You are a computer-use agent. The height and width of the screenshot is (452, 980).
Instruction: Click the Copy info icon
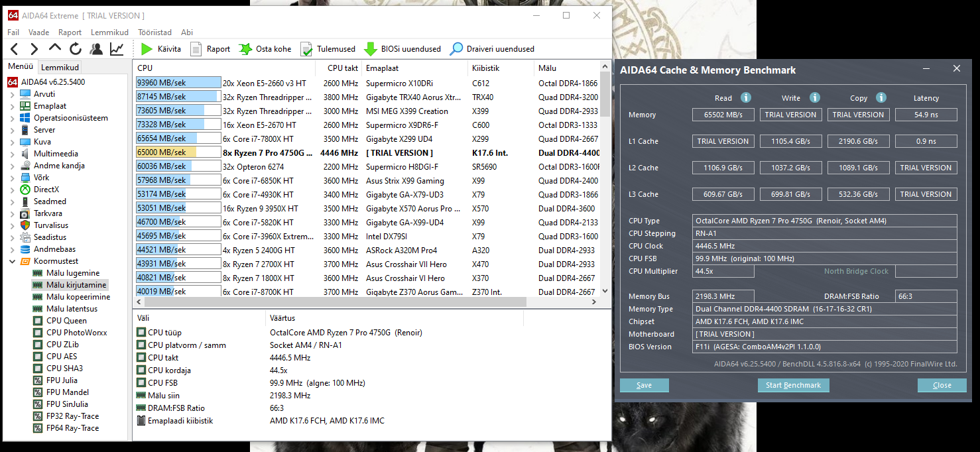[x=881, y=97]
